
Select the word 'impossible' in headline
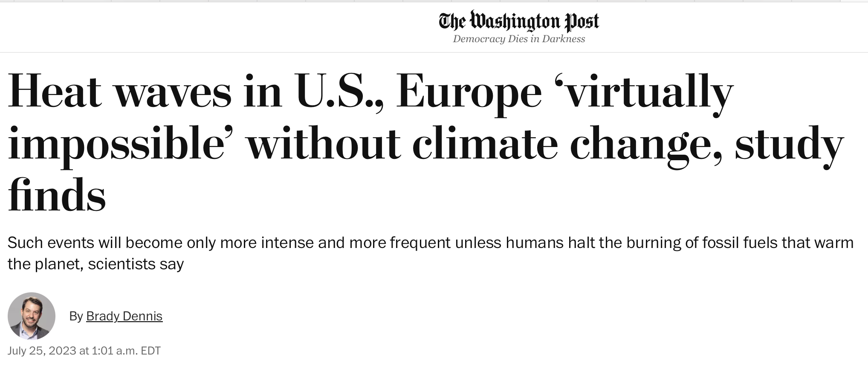click(116, 145)
